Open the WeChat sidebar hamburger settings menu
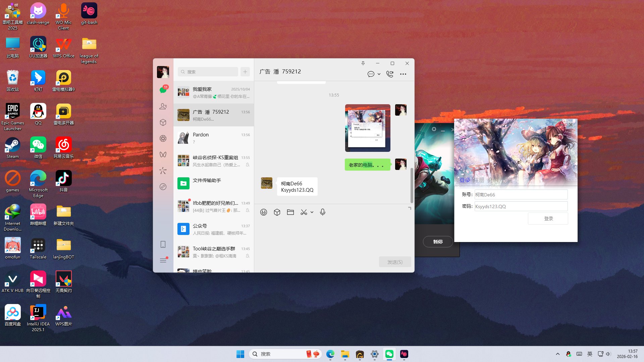 (x=163, y=260)
